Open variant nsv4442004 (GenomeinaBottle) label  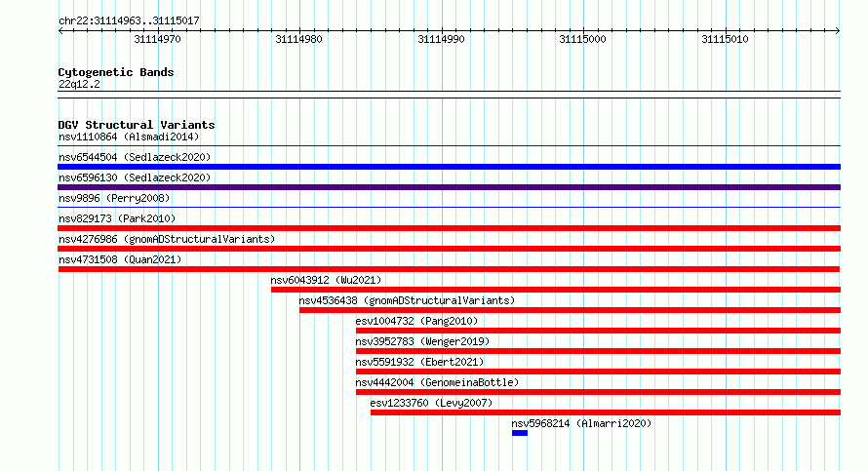tap(437, 382)
